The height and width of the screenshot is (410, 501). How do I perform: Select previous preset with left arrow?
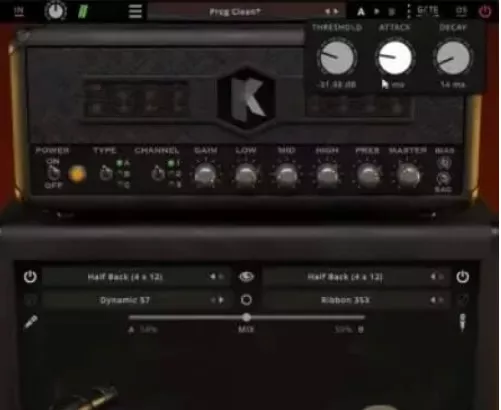327,12
